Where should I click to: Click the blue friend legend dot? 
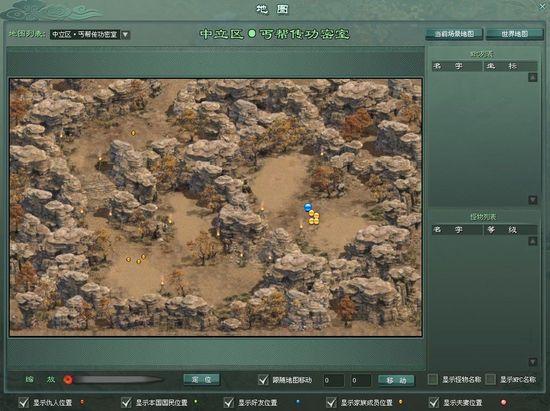[298, 402]
